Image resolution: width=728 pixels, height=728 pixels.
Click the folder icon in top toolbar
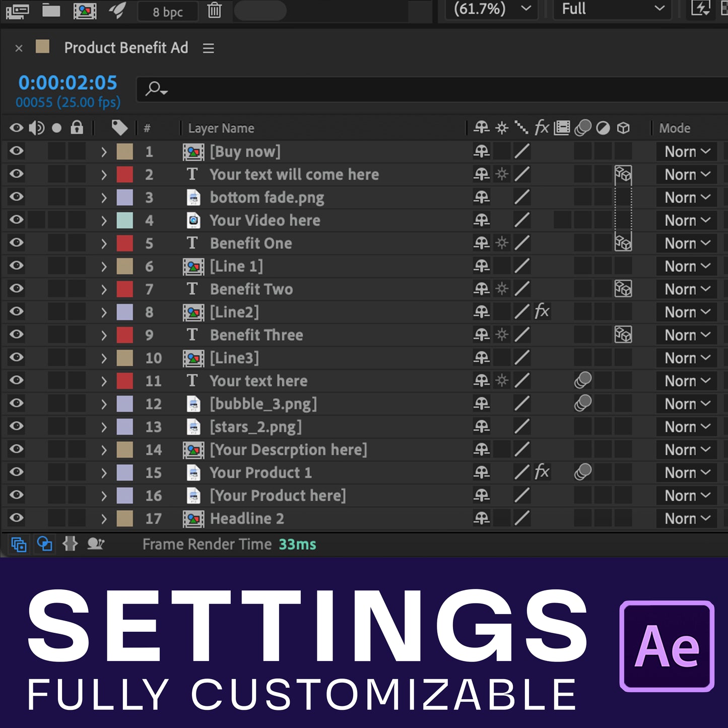[x=51, y=11]
